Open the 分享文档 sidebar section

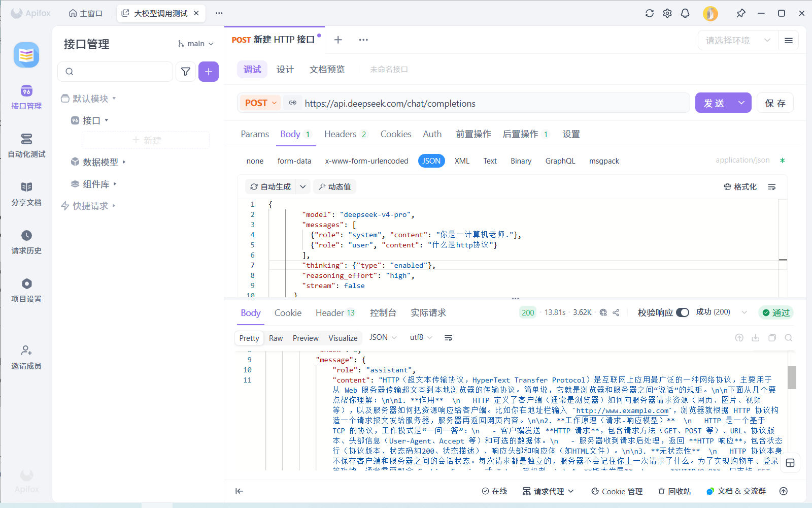coord(26,194)
